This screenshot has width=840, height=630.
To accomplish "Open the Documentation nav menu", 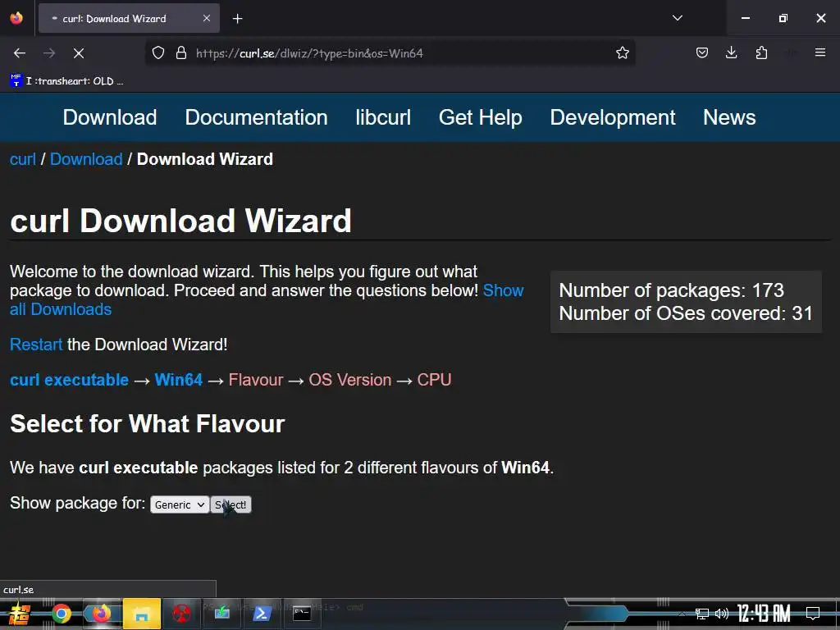I will tap(256, 117).
